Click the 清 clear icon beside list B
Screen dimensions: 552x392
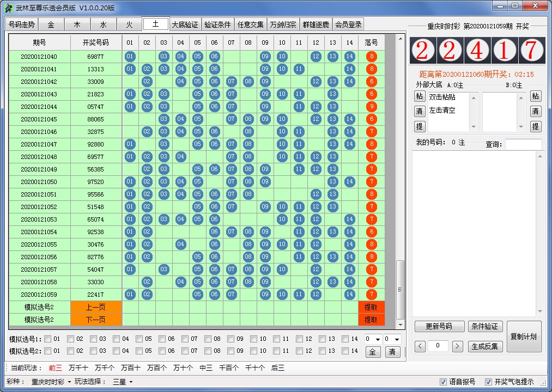coord(536,111)
